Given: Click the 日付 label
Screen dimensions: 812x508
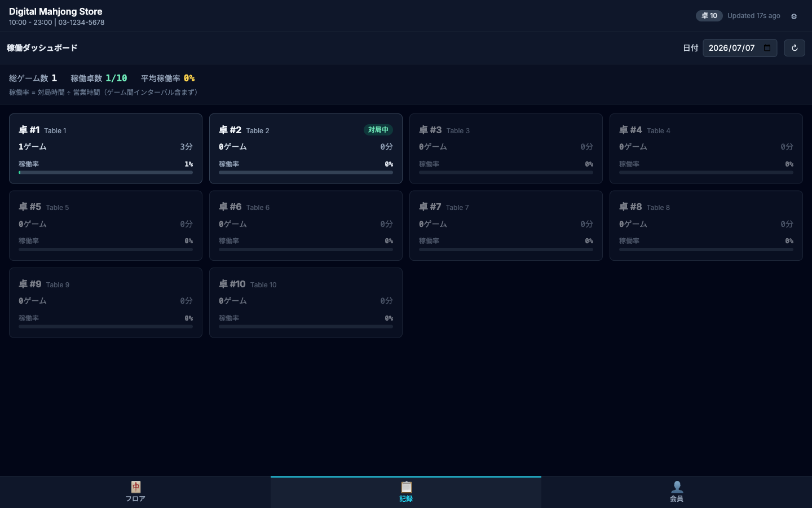Looking at the screenshot, I should pyautogui.click(x=691, y=48).
